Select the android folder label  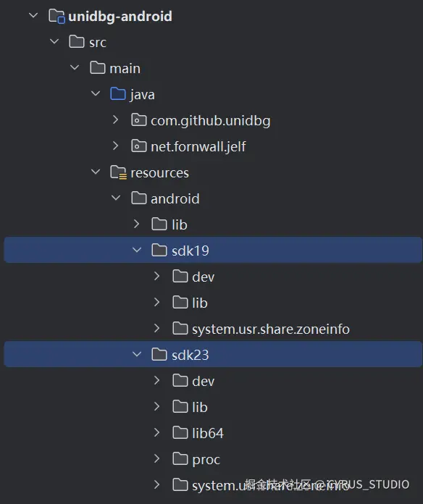click(175, 199)
